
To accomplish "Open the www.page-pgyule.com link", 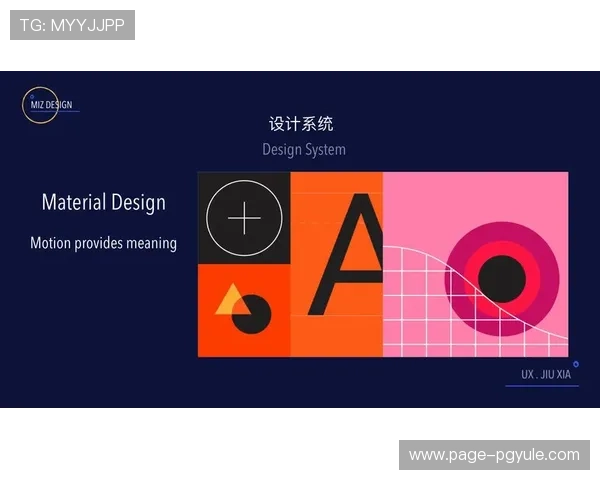I will pyautogui.click(x=493, y=455).
